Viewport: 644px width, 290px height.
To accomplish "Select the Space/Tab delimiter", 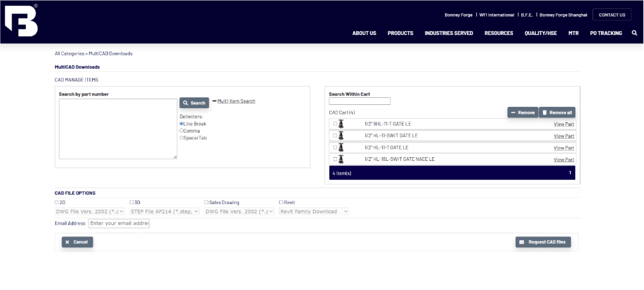I will point(181,137).
